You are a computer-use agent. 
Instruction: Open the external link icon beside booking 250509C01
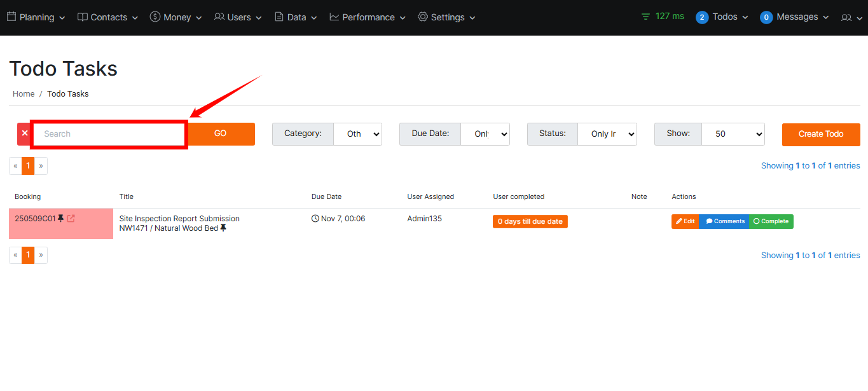pyautogui.click(x=71, y=219)
